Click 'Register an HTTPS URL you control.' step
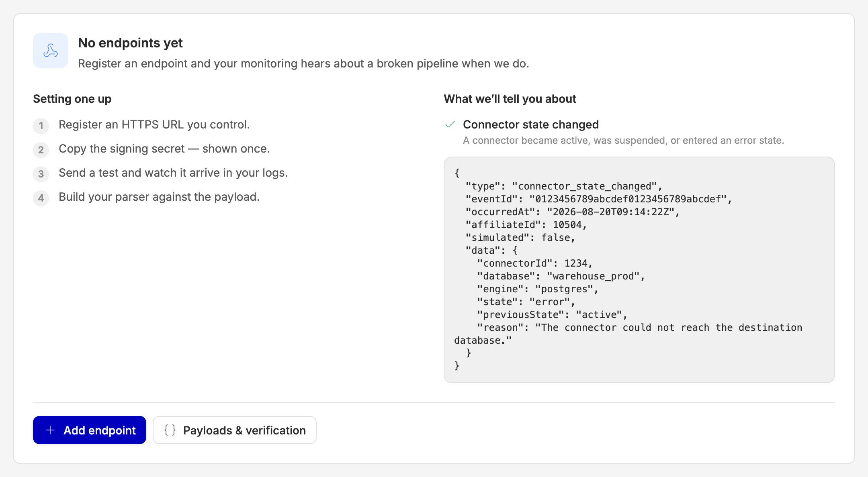Image resolution: width=868 pixels, height=477 pixels. pyautogui.click(x=154, y=125)
